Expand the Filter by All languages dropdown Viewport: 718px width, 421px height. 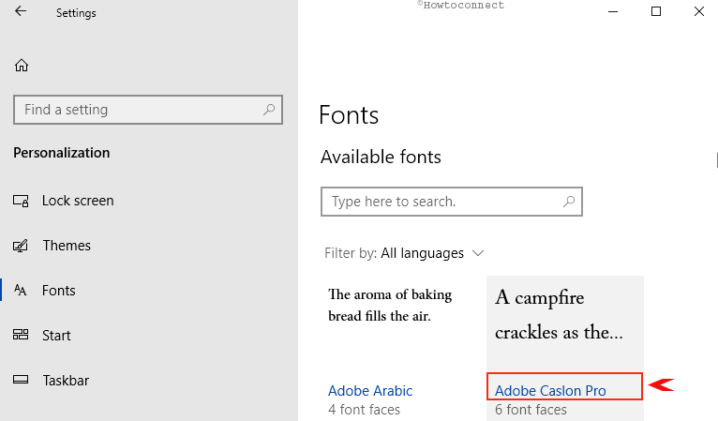[404, 253]
